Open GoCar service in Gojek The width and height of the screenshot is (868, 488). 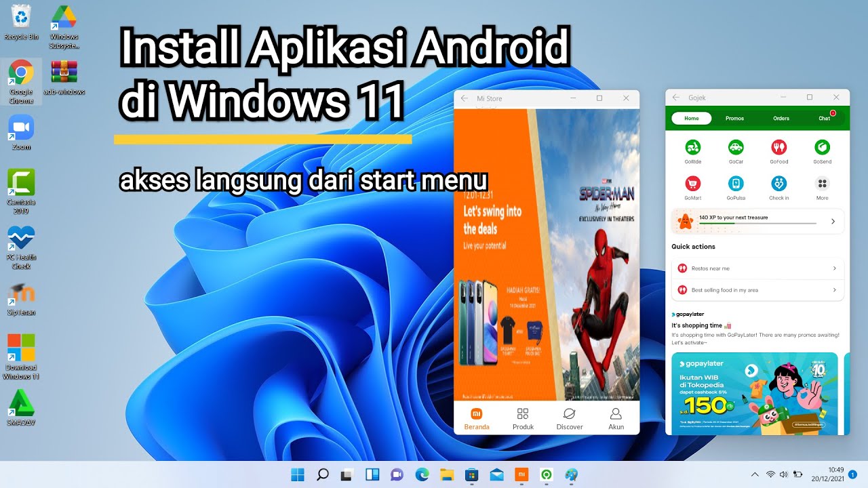(736, 150)
